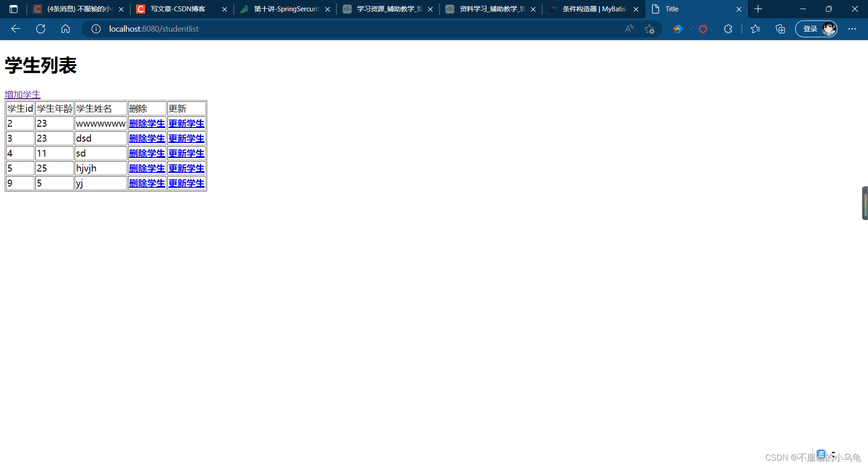
Task: Open the Extensions puzzle icon
Action: click(728, 29)
